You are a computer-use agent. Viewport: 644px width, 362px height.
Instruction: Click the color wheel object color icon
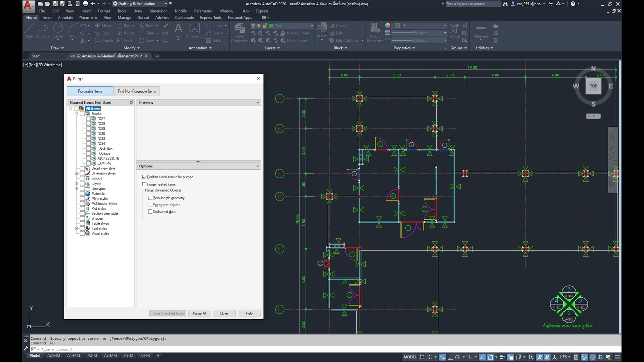pyautogui.click(x=388, y=25)
